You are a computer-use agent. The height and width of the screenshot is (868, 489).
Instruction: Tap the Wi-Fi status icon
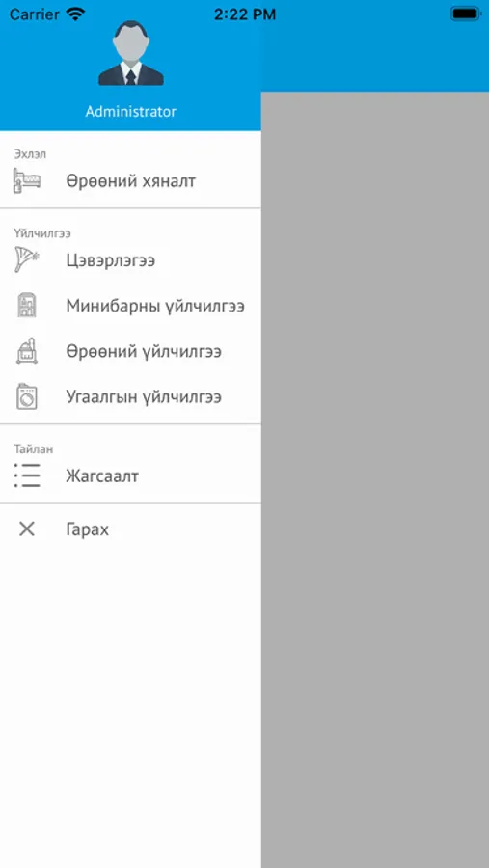(x=75, y=14)
